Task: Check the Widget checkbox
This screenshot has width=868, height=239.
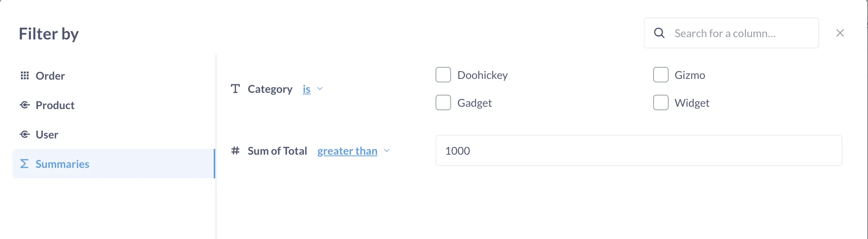Action: pyautogui.click(x=660, y=102)
